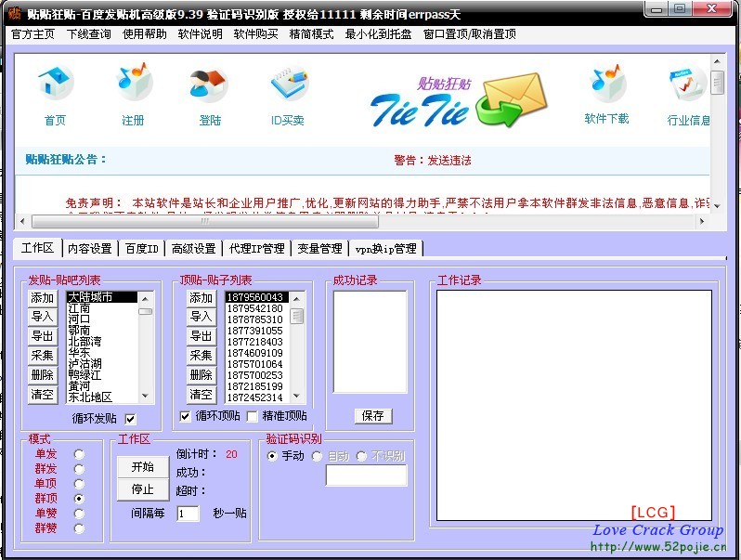Switch to 百度ID tab
This screenshot has height=560, width=741.
(x=142, y=249)
